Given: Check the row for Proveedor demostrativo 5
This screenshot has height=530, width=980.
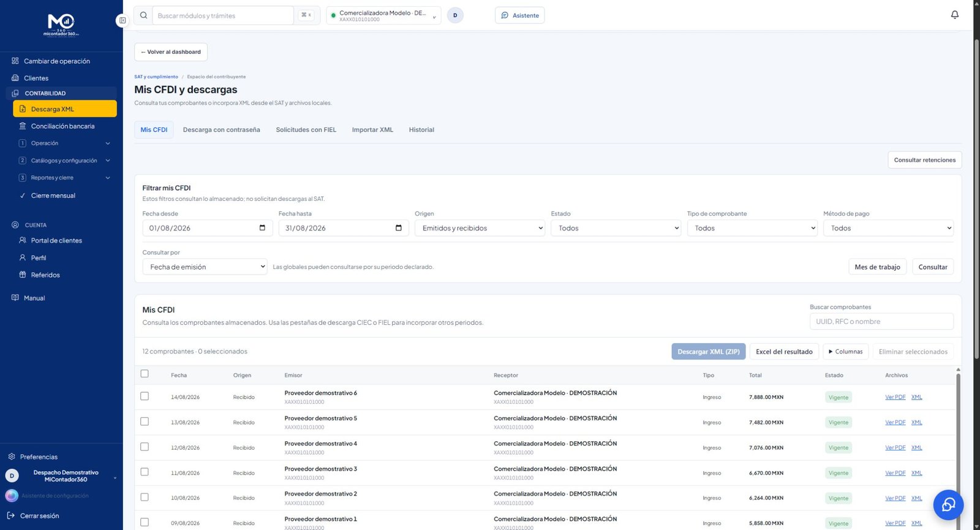Looking at the screenshot, I should click(145, 422).
